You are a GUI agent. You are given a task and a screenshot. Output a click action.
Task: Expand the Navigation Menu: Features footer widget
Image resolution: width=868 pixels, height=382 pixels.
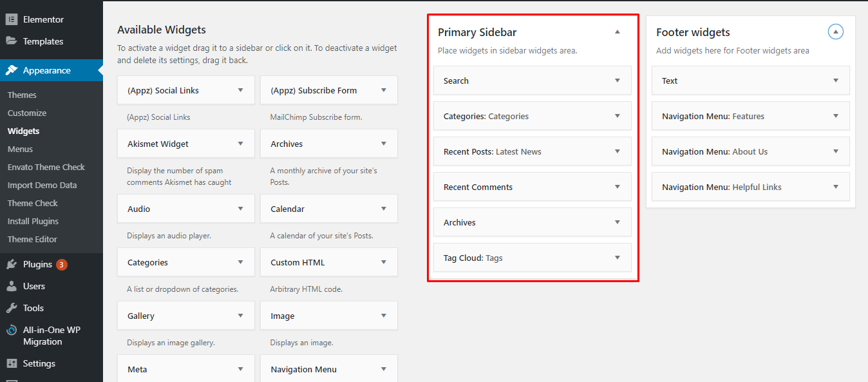[x=835, y=115]
